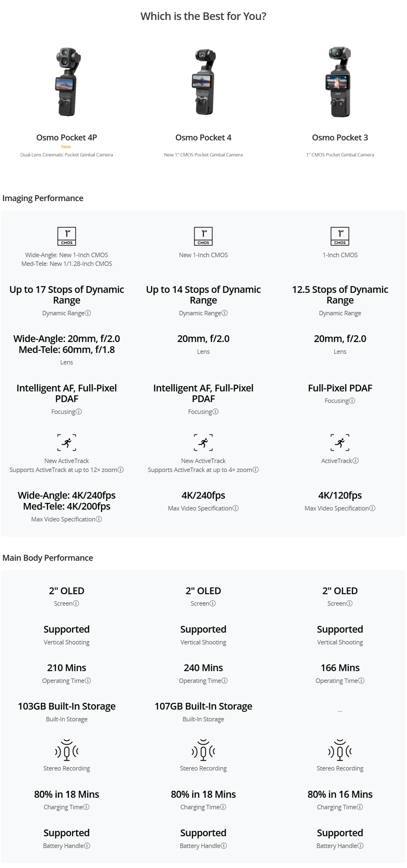Click the ActiveTrack runner icon for Osmo Pocket 4P
This screenshot has width=407, height=868.
67,442
